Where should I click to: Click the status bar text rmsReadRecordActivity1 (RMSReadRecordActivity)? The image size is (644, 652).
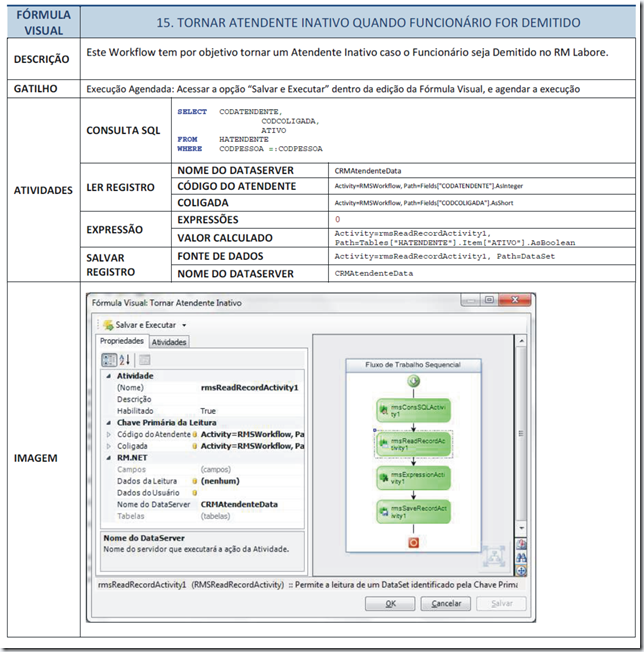pyautogui.click(x=191, y=585)
